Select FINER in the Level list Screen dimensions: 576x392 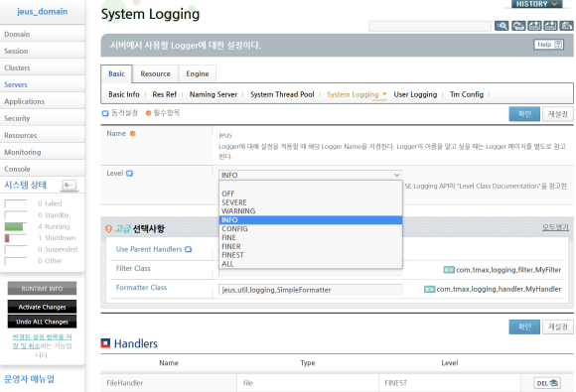tap(311, 246)
